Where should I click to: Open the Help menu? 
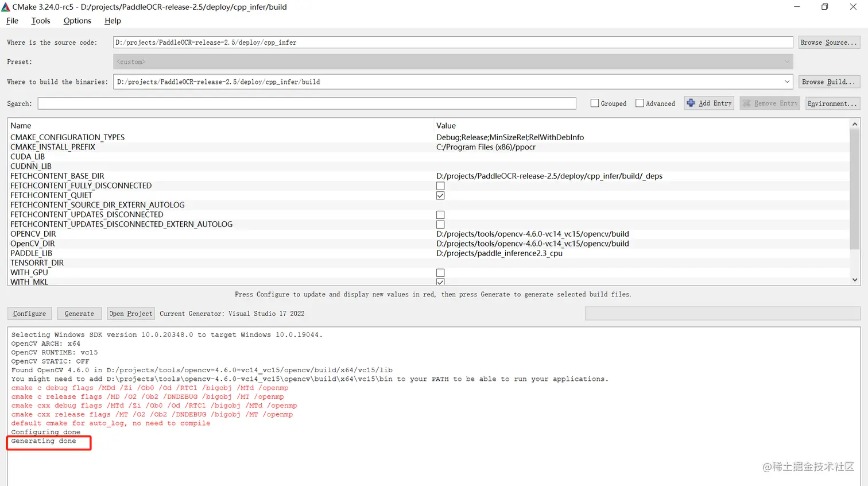pyautogui.click(x=113, y=21)
